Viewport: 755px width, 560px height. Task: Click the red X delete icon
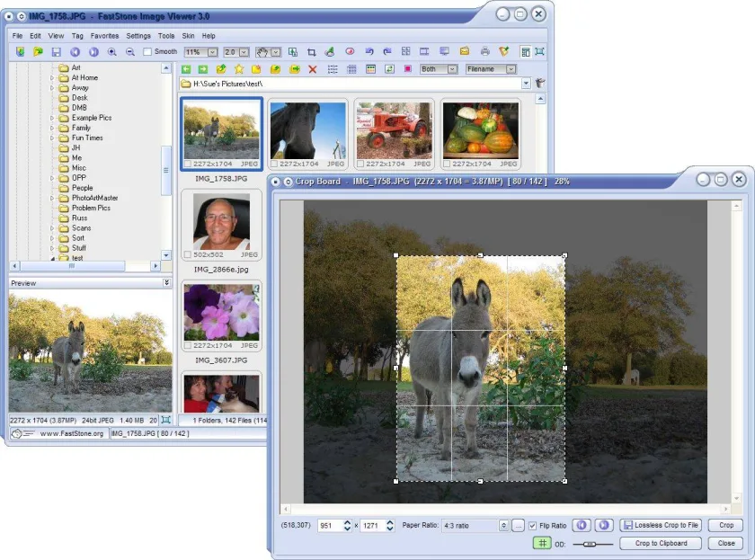click(x=313, y=69)
